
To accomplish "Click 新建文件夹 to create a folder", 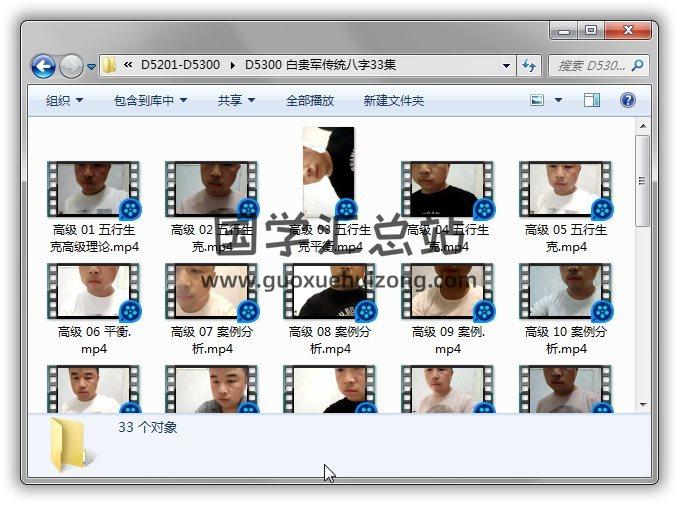I will coord(394,100).
